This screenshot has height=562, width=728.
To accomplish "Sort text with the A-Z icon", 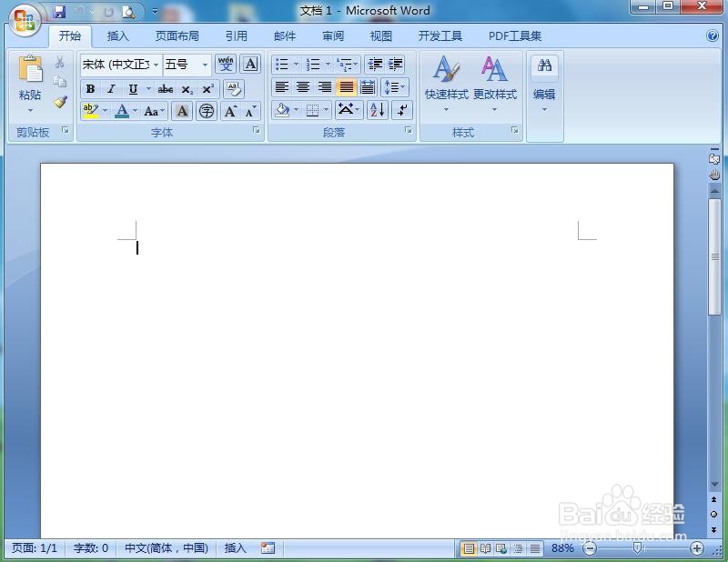I will [x=378, y=110].
